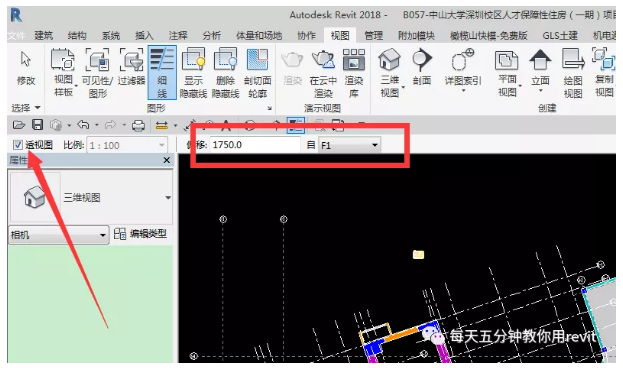Switch to the 结构 ribbon tab
Screen dimensions: 623x368
(77, 35)
